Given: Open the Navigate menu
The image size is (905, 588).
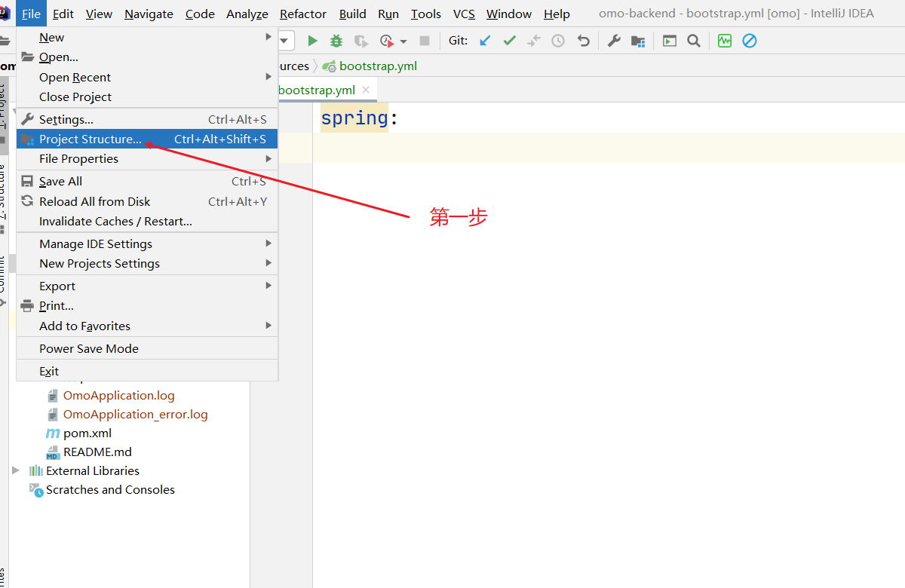Looking at the screenshot, I should click(149, 14).
